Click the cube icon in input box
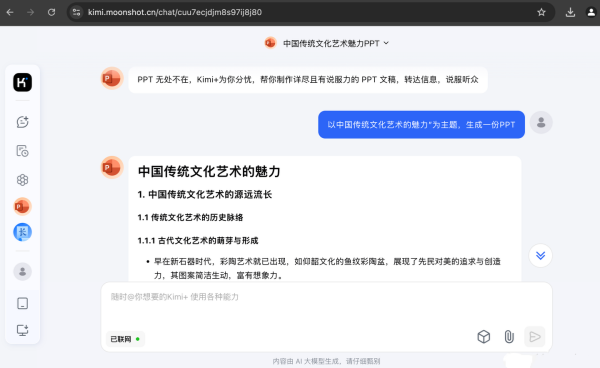This screenshot has width=600, height=368. coord(484,337)
